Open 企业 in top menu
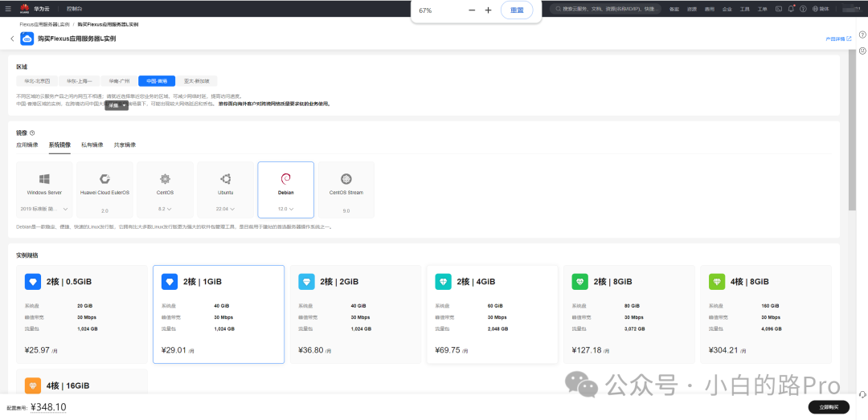The height and width of the screenshot is (420, 868). click(727, 9)
